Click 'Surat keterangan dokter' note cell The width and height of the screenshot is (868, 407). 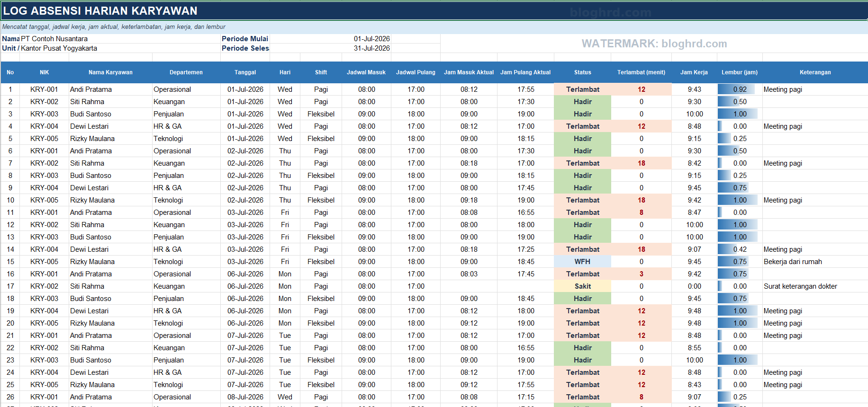click(815, 286)
